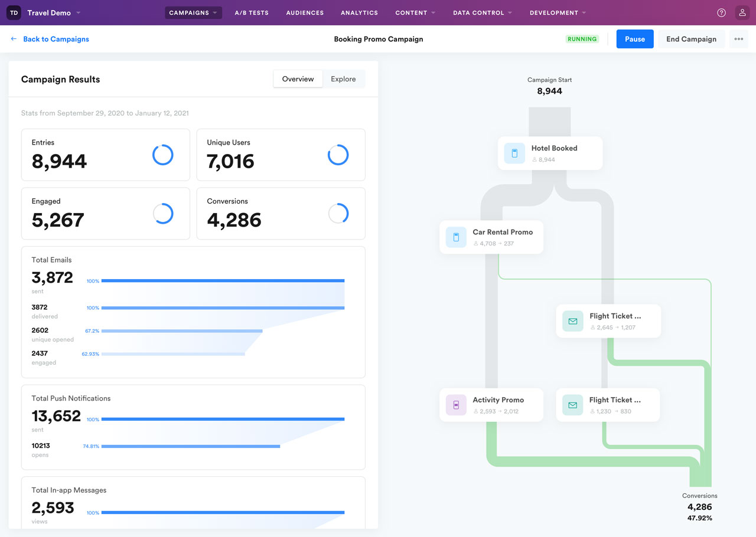756x537 pixels.
Task: Go to A/B Tests in navigation
Action: 252,12
